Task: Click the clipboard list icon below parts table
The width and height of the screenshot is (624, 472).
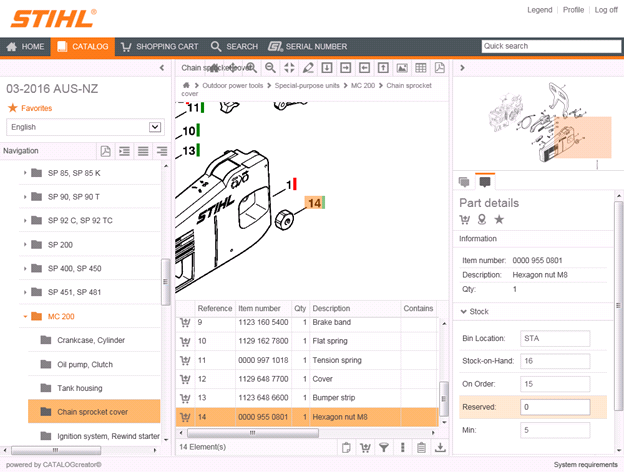Action: tap(421, 448)
